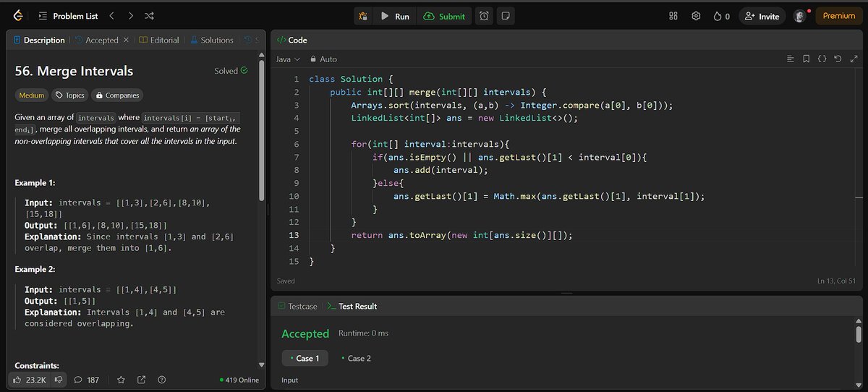868x392 pixels.
Task: Click the 'Constraints:' heading
Action: (37, 365)
